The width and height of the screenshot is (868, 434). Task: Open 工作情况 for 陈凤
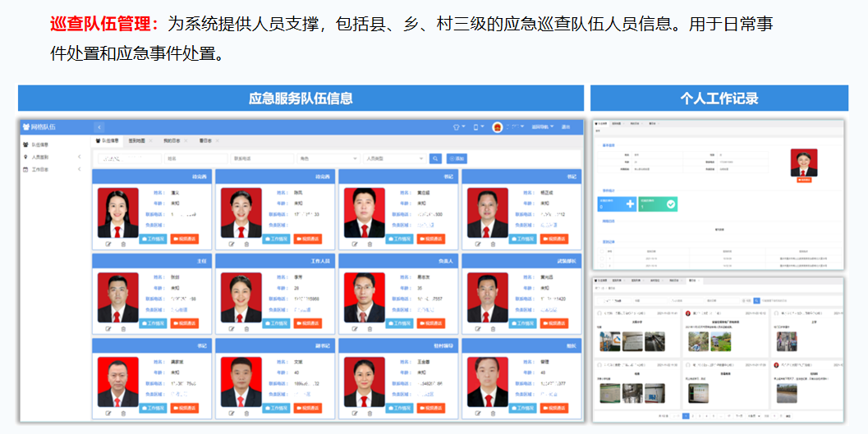pyautogui.click(x=276, y=239)
